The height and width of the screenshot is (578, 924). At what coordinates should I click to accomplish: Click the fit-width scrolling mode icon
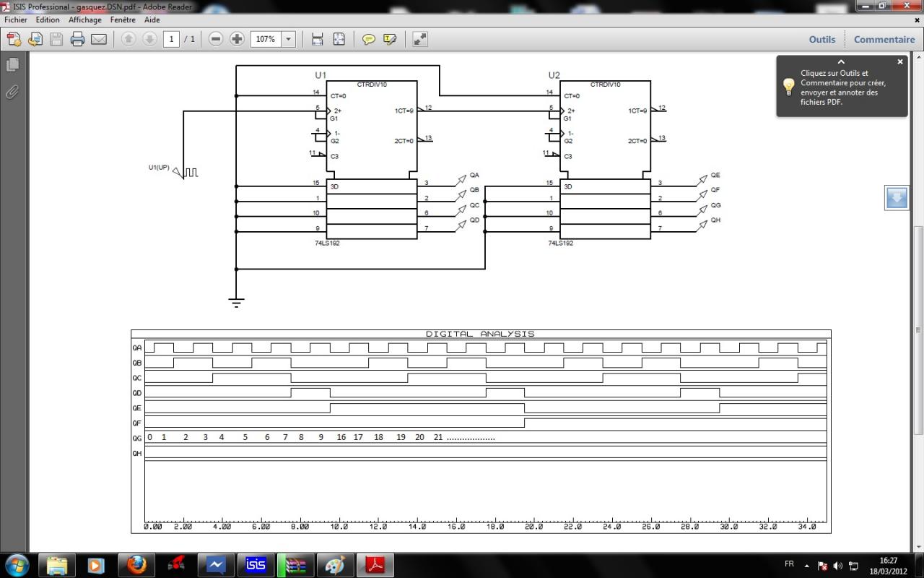point(318,39)
